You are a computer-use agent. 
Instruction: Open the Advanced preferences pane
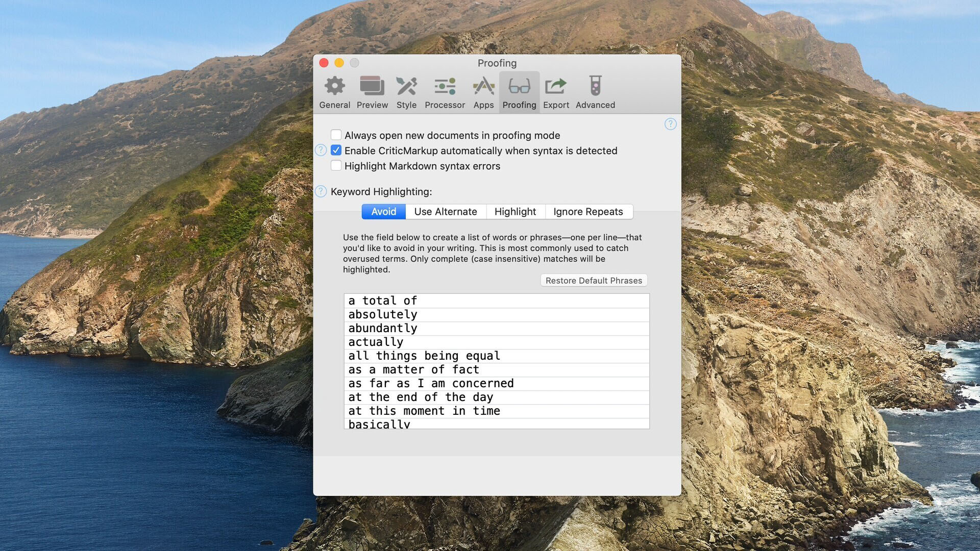595,92
